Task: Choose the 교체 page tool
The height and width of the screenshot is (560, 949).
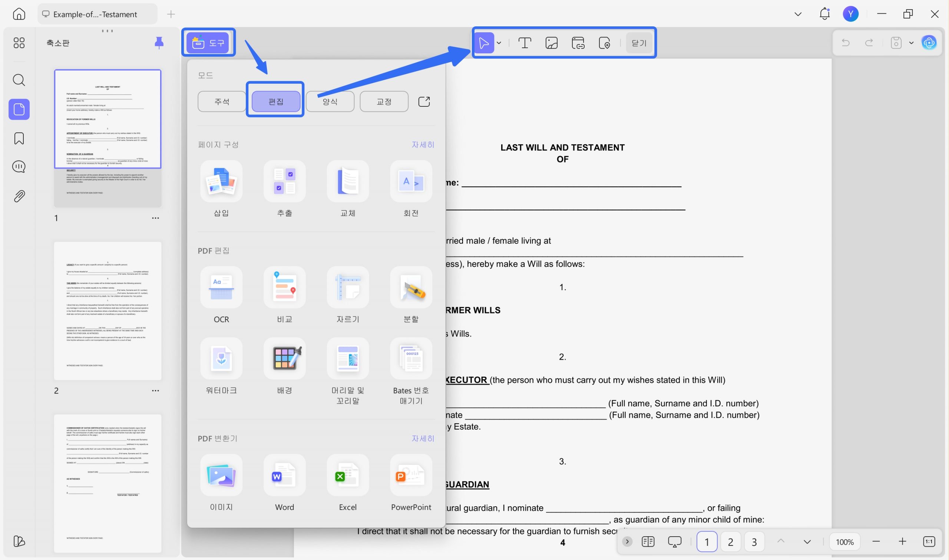Action: click(347, 189)
